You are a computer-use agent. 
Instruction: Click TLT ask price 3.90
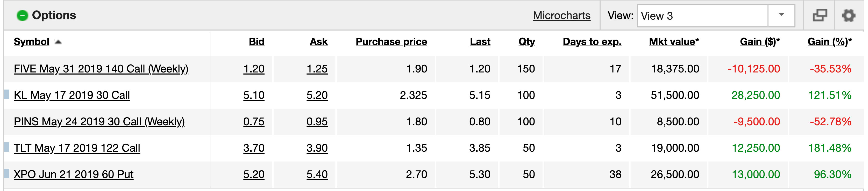pos(317,148)
